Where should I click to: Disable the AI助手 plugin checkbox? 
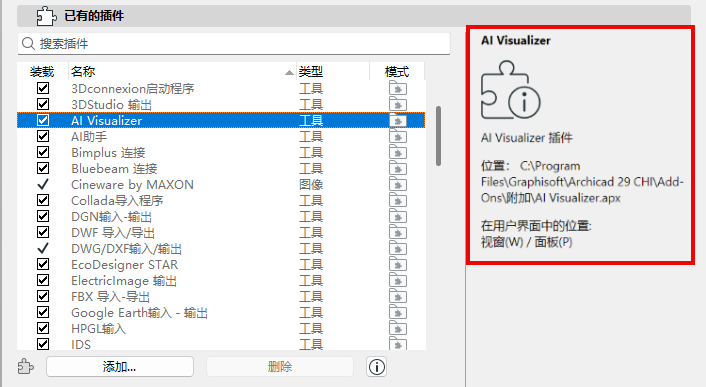tap(43, 136)
